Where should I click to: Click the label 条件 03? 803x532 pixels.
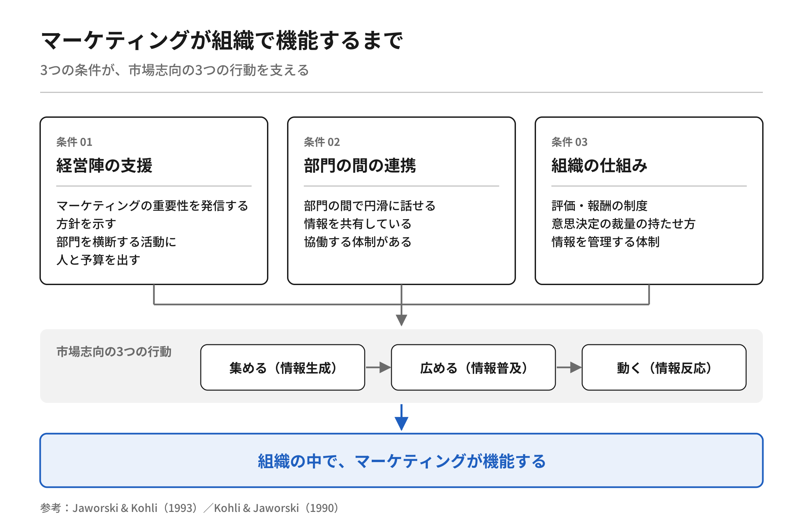click(569, 142)
